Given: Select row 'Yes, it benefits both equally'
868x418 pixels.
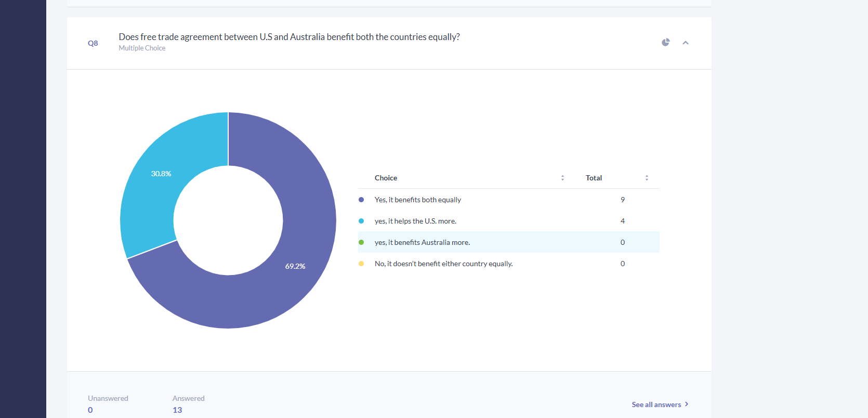Looking at the screenshot, I should (x=509, y=200).
